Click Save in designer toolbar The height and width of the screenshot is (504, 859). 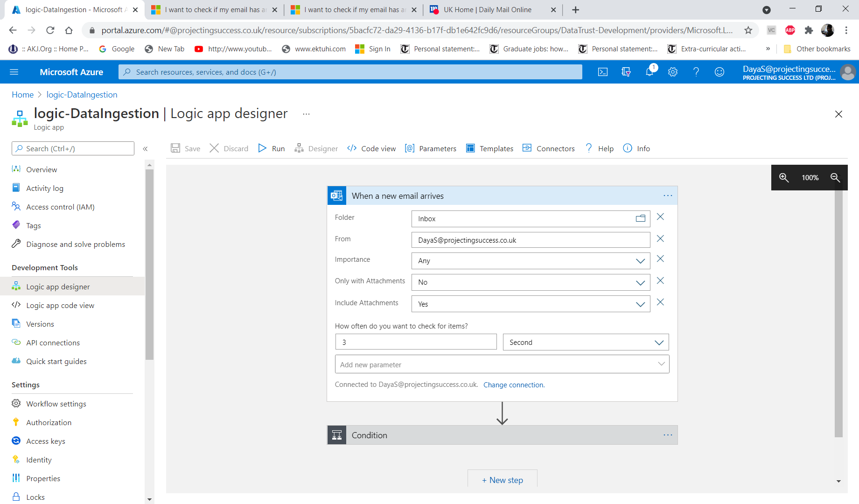(186, 148)
